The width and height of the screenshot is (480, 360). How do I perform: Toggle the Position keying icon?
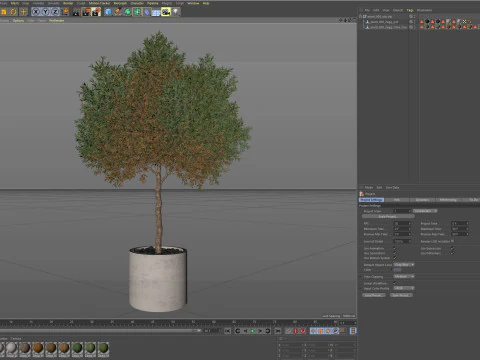[x=313, y=331]
